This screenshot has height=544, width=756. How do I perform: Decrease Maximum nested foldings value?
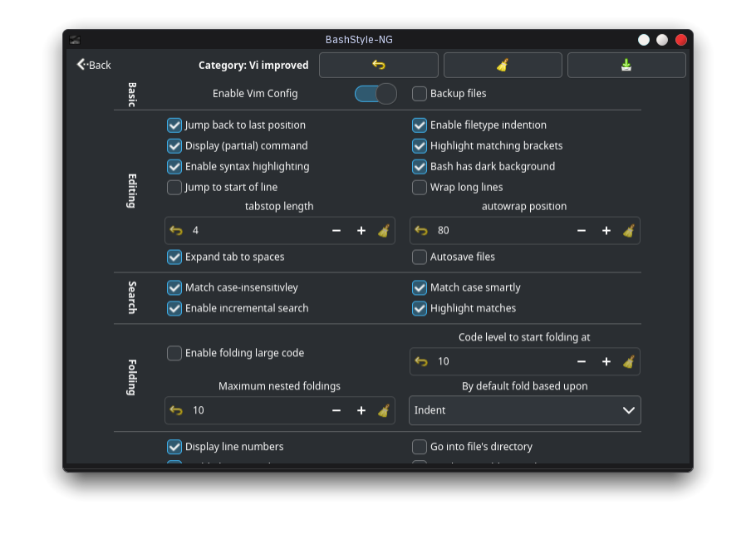[x=336, y=410]
